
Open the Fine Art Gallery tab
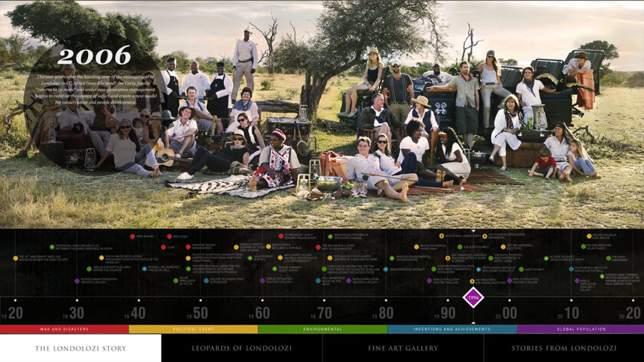click(x=403, y=348)
